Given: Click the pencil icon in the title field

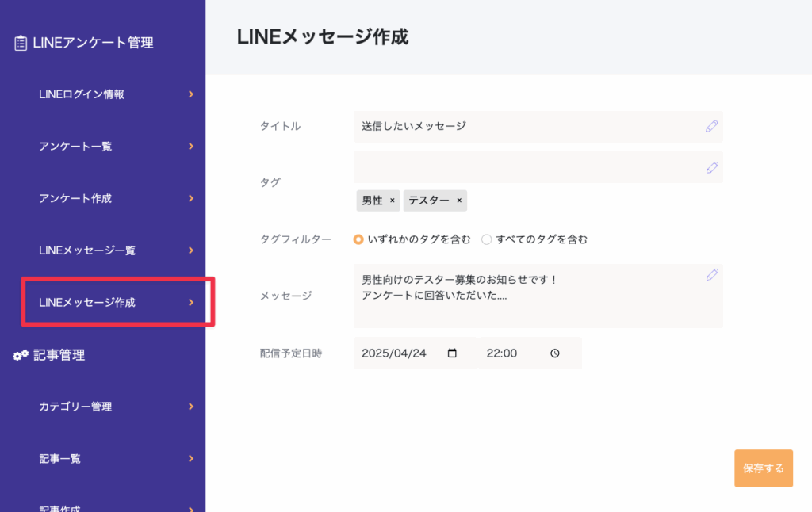Looking at the screenshot, I should [712, 126].
